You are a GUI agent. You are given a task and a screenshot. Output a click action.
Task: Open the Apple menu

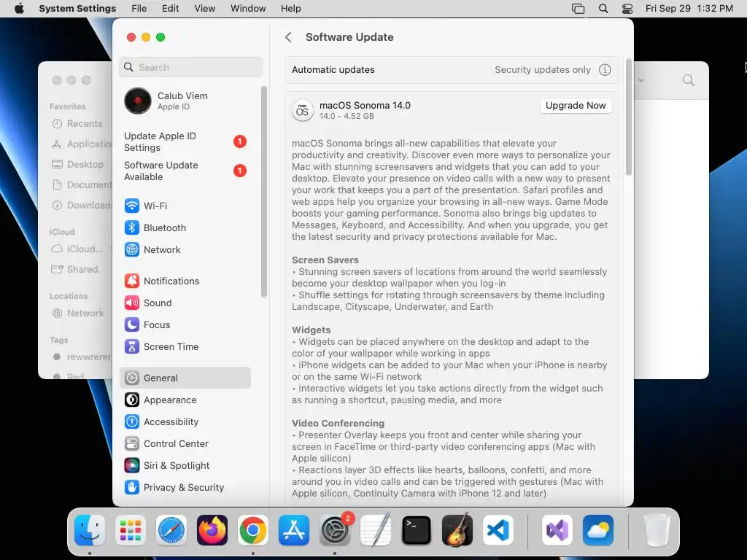pyautogui.click(x=19, y=9)
